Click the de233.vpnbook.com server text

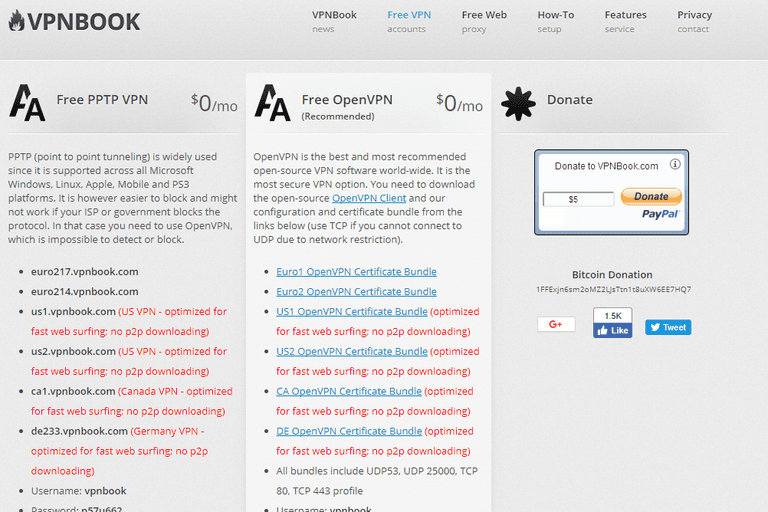pyautogui.click(x=79, y=431)
